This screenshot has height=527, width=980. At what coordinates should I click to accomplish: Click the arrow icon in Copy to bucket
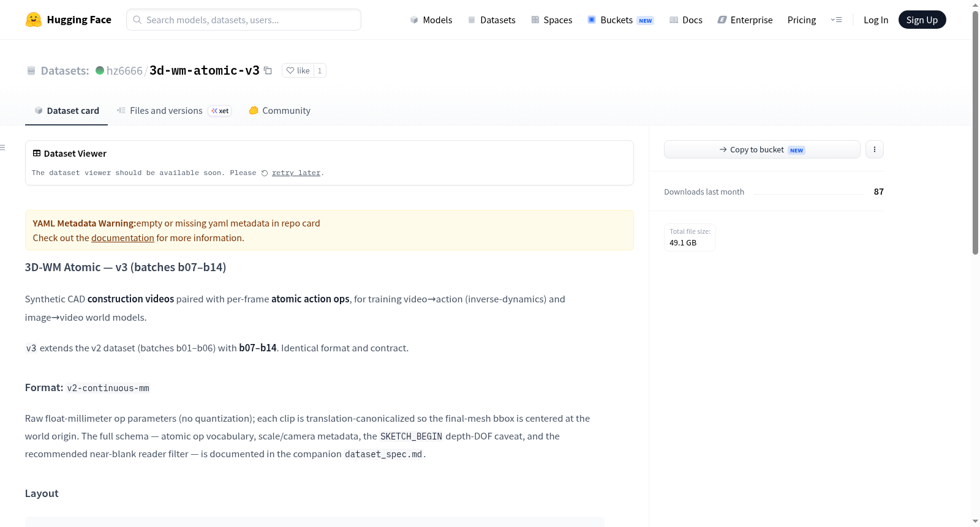723,149
